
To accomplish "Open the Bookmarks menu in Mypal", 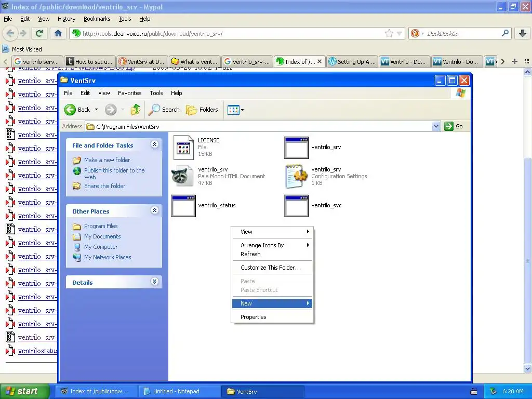I will 97,19.
